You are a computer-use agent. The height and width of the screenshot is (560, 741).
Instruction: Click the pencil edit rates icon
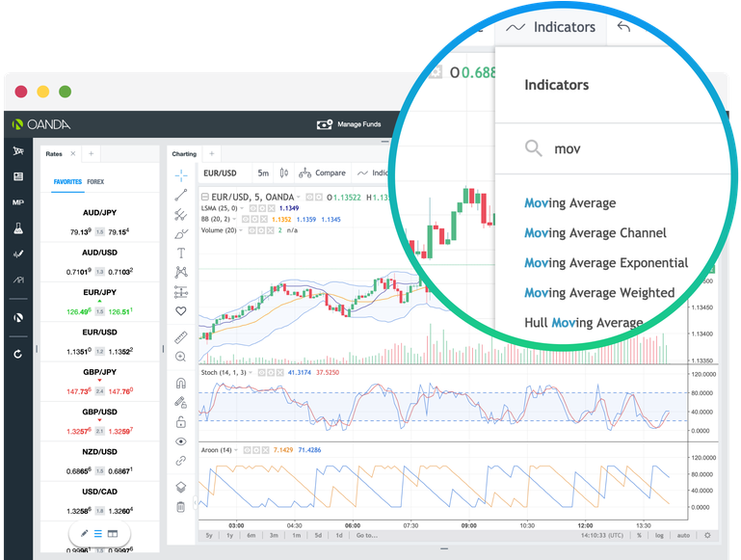(84, 534)
